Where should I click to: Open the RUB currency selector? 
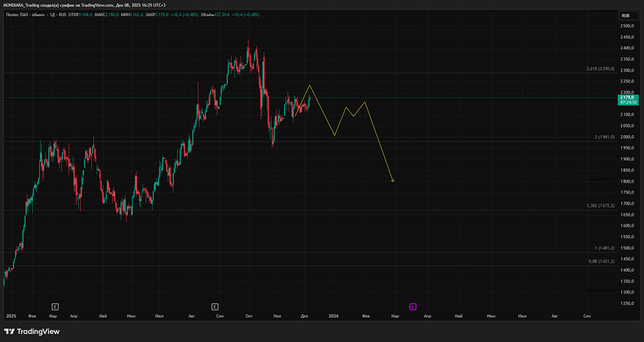(x=625, y=15)
